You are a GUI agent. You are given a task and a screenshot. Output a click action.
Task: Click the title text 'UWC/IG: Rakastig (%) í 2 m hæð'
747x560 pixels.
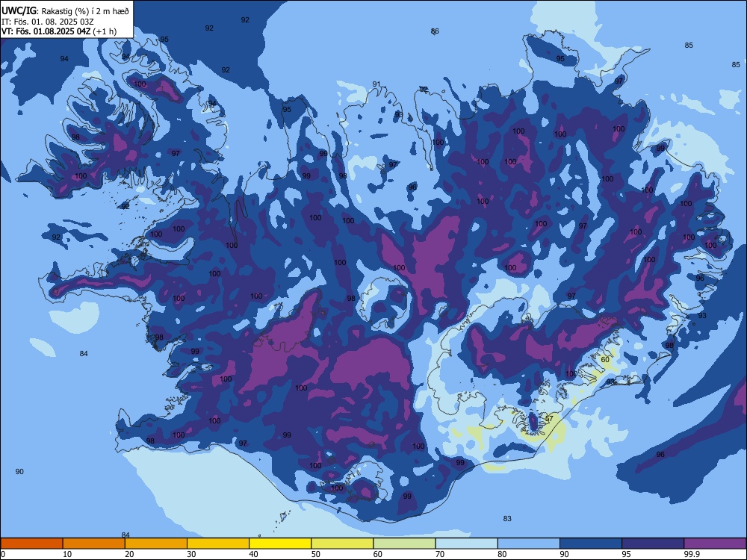click(x=65, y=11)
